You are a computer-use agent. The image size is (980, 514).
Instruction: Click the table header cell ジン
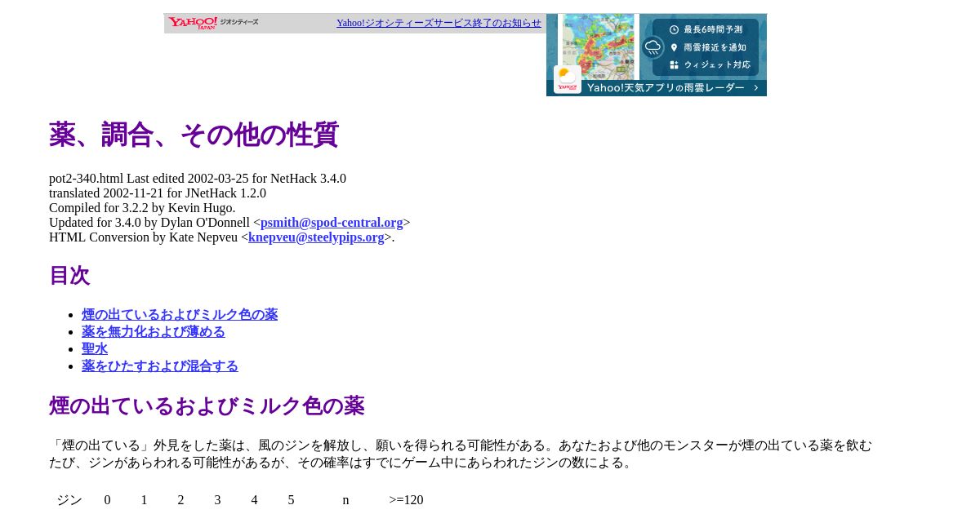tap(69, 500)
